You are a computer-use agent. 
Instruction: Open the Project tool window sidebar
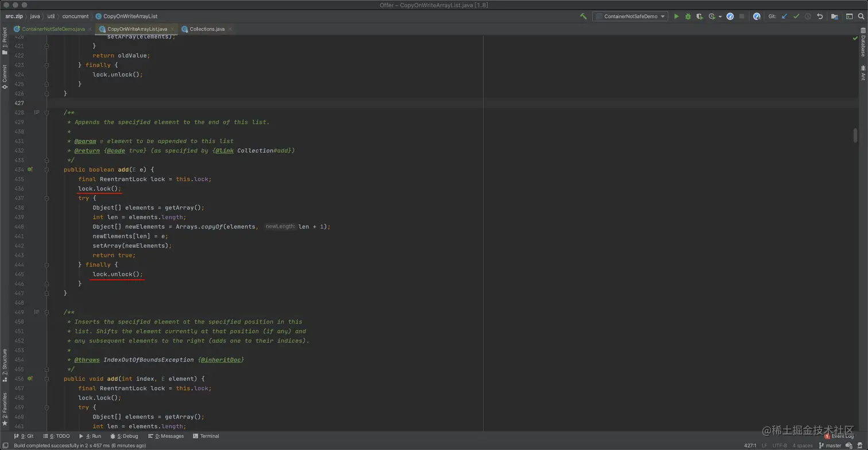(5, 41)
